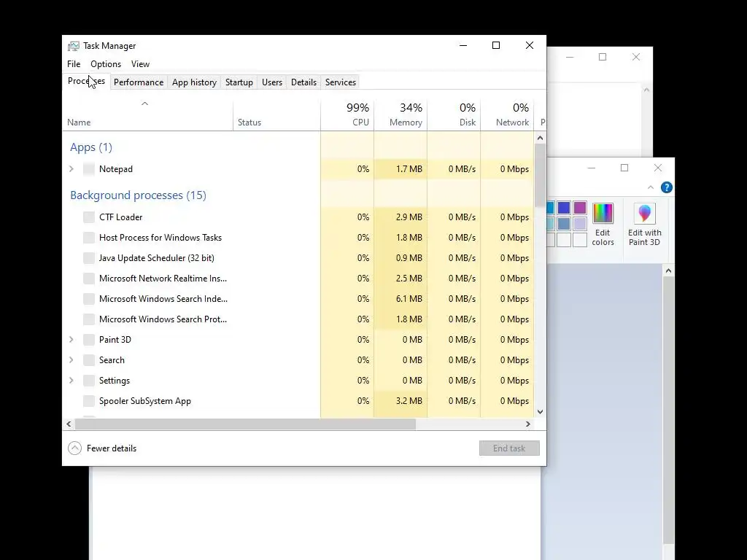Click Fewer details button
The width and height of the screenshot is (747, 560).
click(102, 448)
